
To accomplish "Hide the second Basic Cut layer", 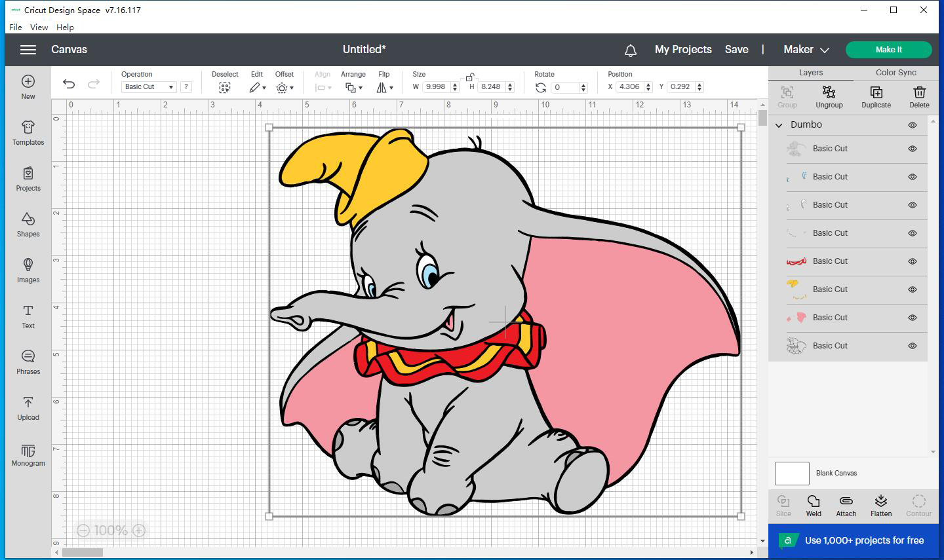I will tap(912, 177).
